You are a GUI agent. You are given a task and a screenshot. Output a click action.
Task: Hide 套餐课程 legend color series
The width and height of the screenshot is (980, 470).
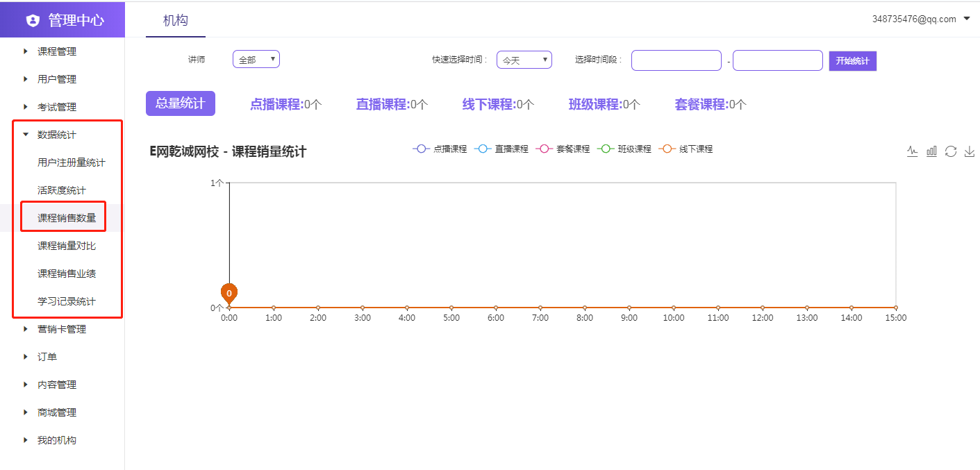563,149
